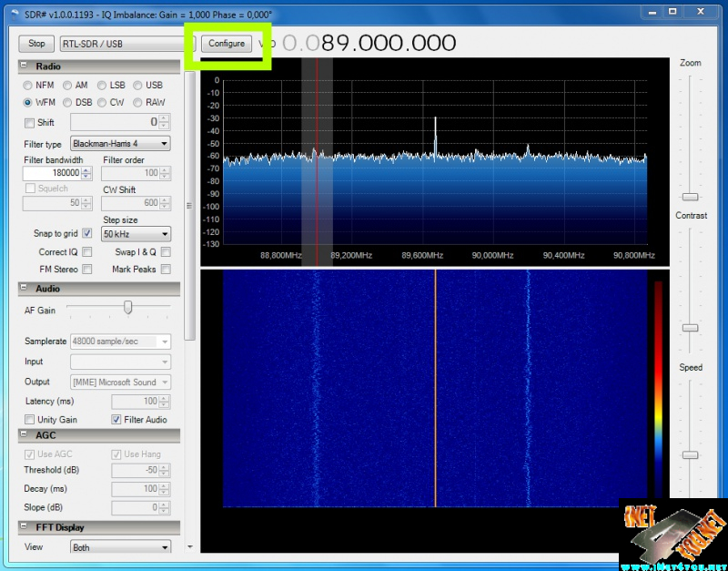Toggle the Snap to grid checkbox

(87, 234)
